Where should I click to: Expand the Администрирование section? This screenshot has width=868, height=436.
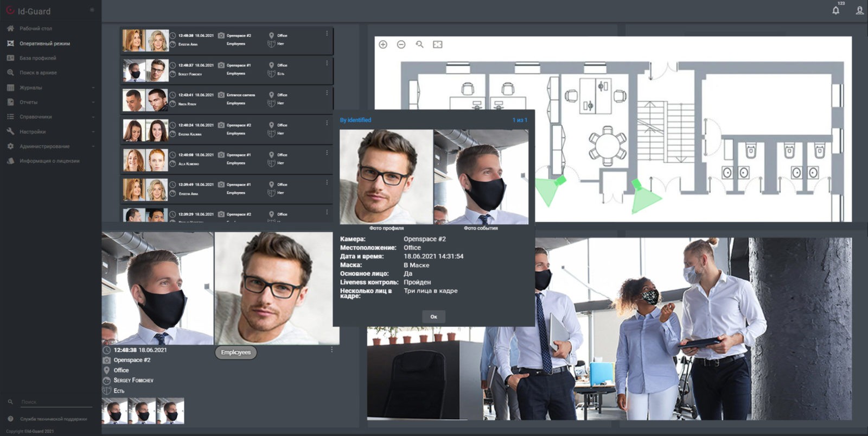(93, 146)
